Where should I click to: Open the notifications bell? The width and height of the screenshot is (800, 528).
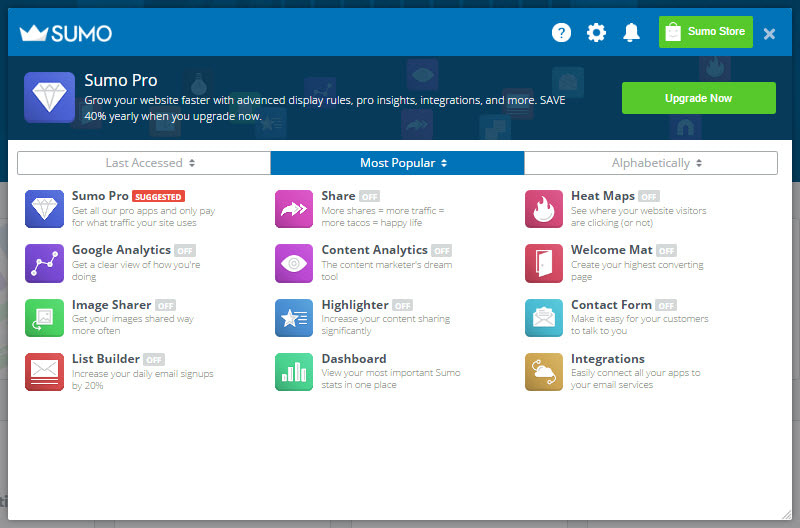(x=631, y=33)
